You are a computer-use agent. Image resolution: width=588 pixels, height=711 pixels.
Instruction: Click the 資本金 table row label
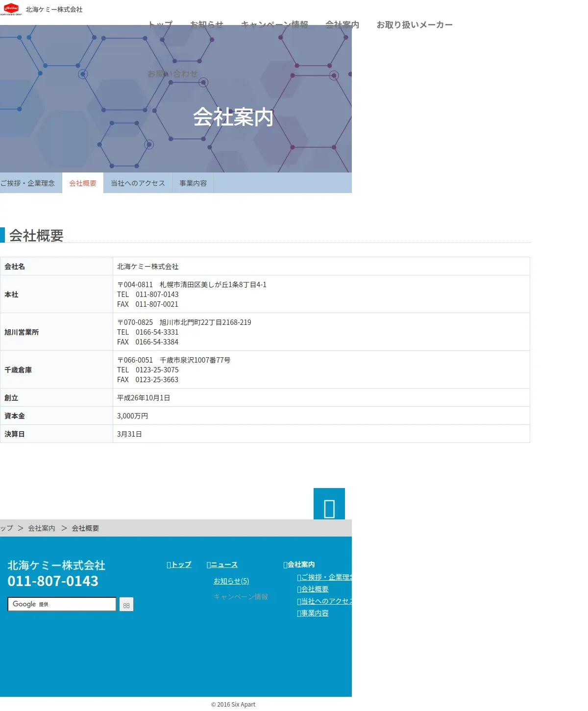tap(15, 416)
